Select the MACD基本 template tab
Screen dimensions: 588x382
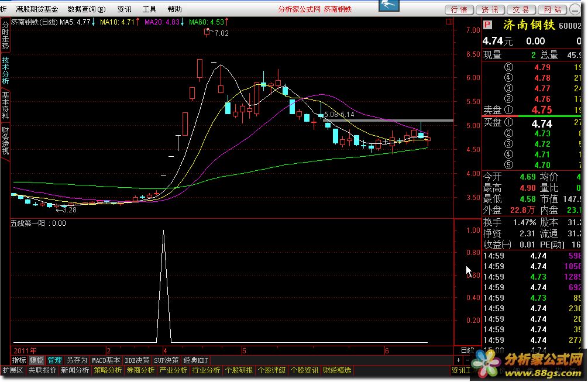106,360
